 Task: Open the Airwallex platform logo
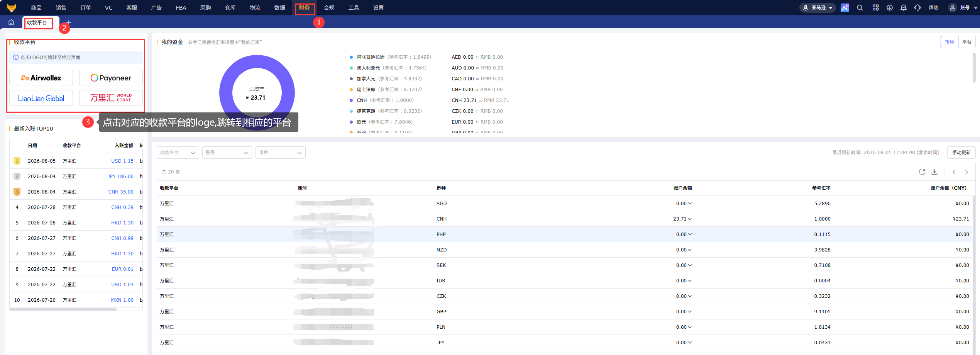(x=41, y=78)
